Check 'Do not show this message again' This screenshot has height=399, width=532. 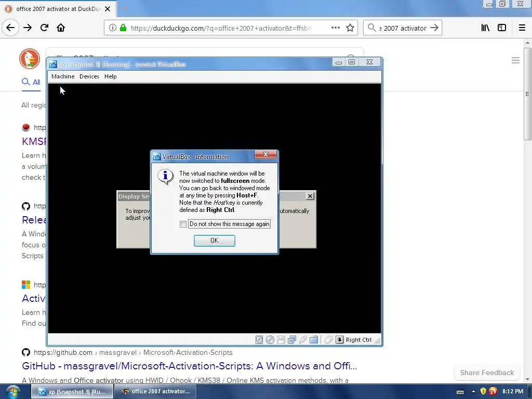point(183,224)
